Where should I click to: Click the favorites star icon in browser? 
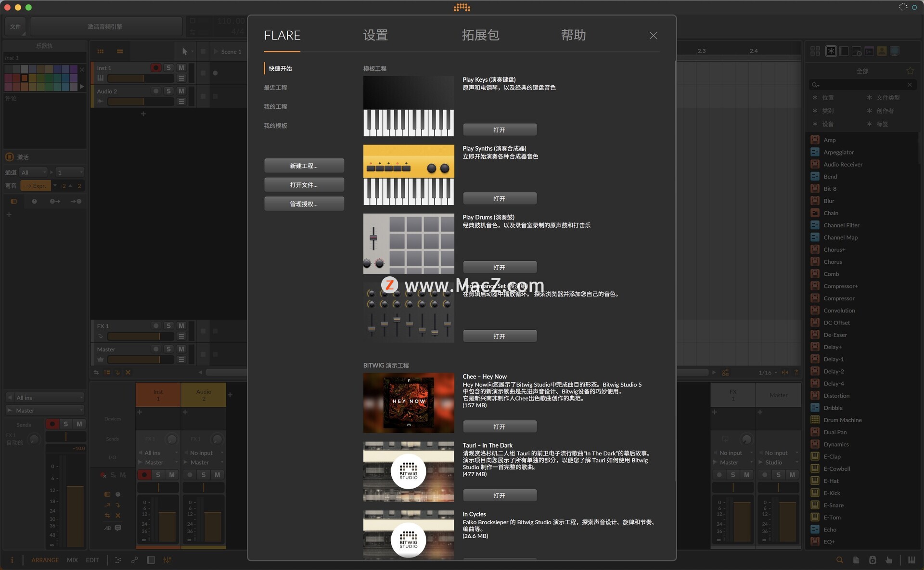click(x=910, y=71)
